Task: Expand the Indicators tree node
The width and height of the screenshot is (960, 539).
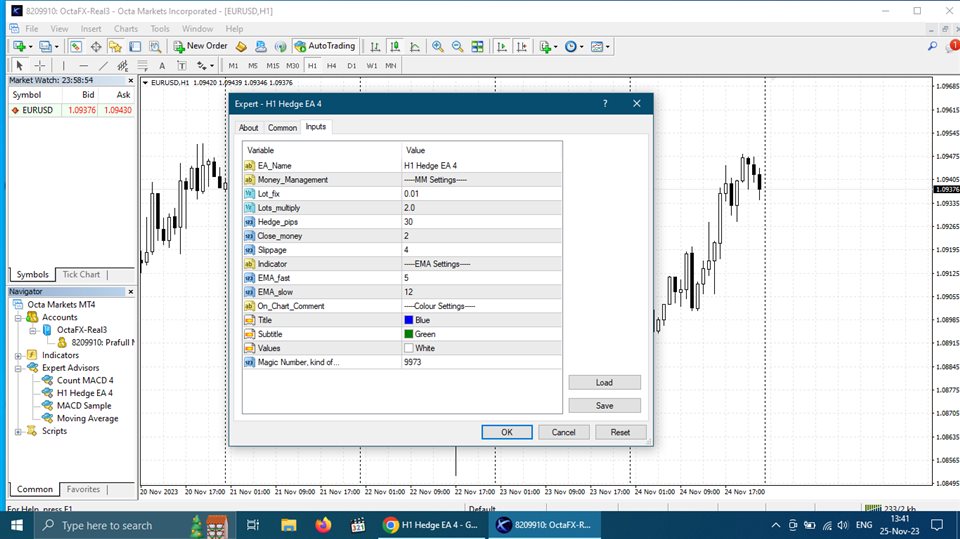Action: click(x=18, y=355)
